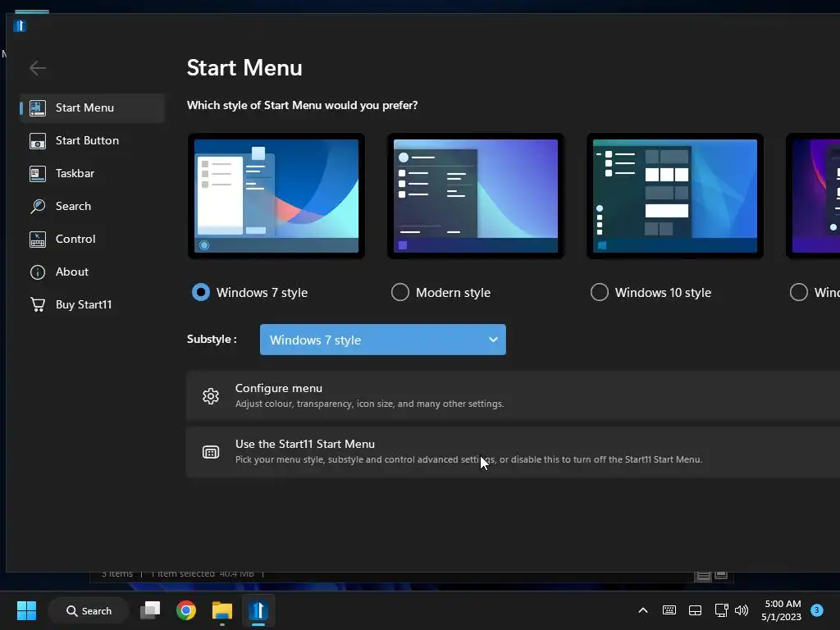Switch to large icons view in File Explorer behind

pos(721,575)
